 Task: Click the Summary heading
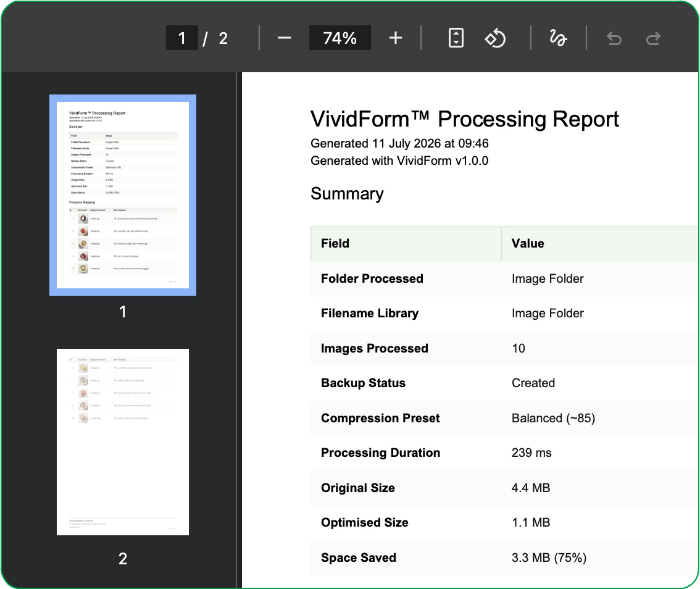[x=347, y=194]
